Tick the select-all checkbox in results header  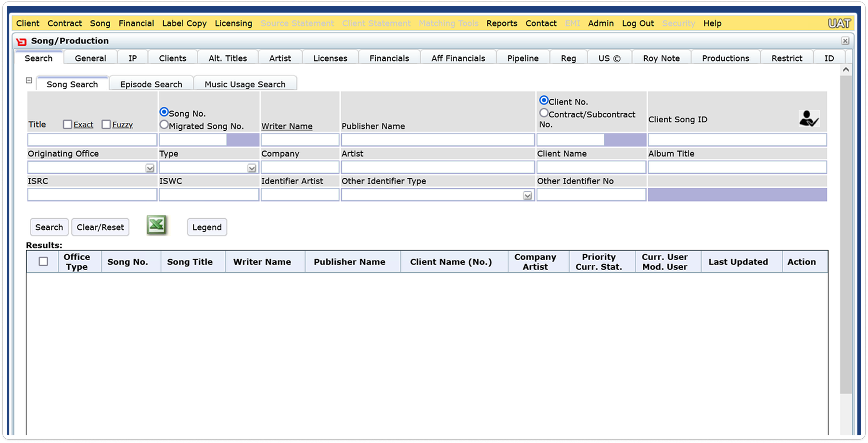pyautogui.click(x=43, y=261)
